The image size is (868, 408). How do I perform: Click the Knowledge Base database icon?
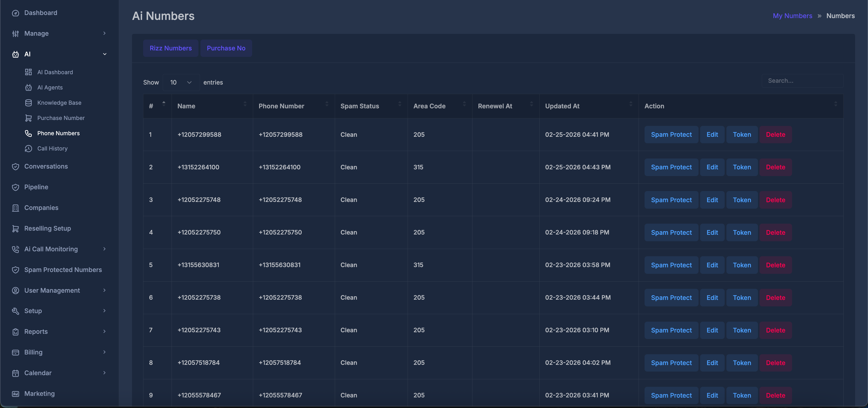pos(28,103)
